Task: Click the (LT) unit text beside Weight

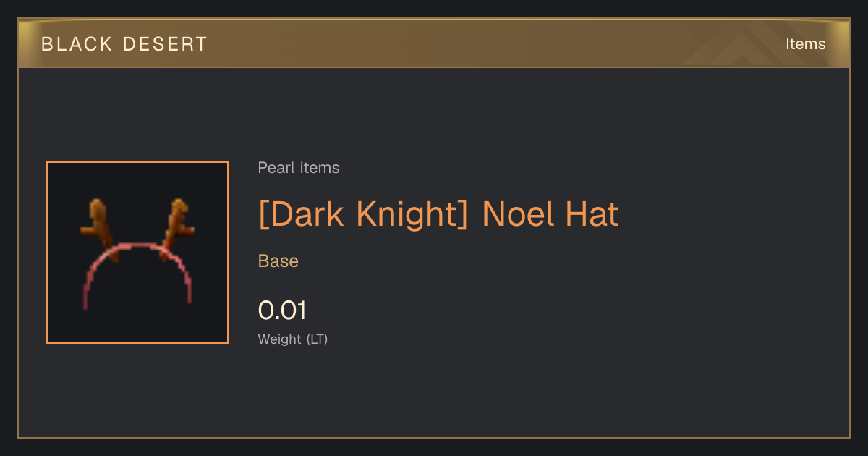Action: [x=317, y=339]
